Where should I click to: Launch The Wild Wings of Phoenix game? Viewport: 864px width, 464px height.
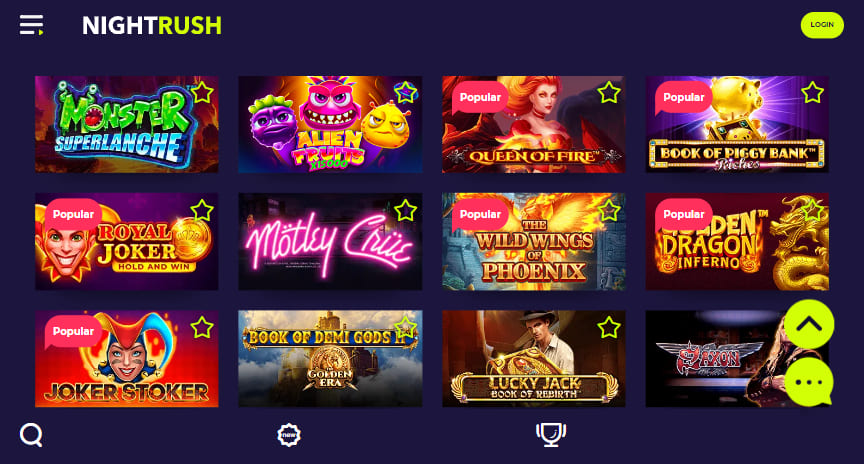533,241
